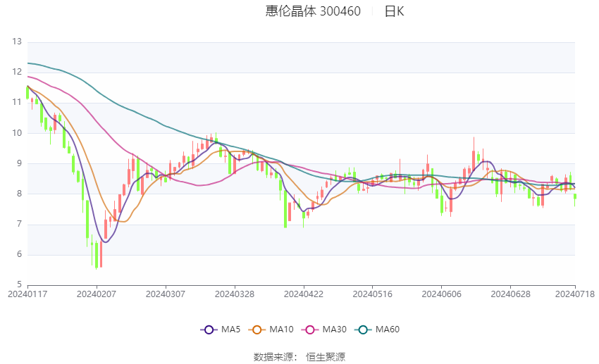Click the y-axis value 7

(x=19, y=224)
